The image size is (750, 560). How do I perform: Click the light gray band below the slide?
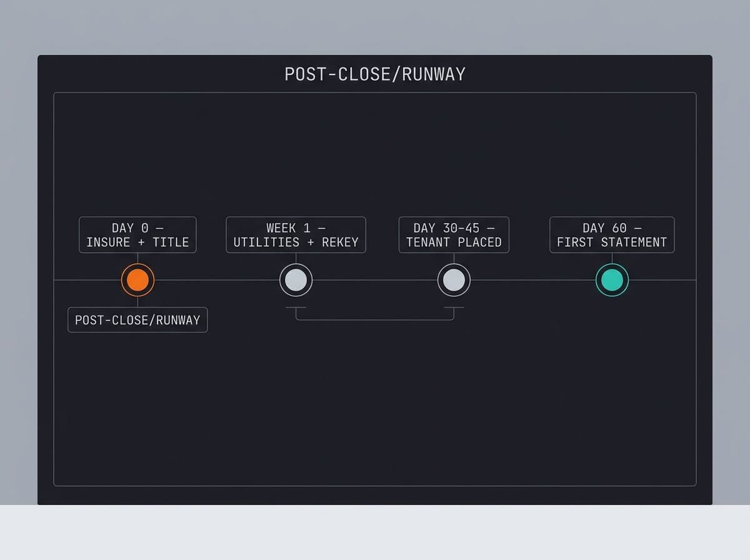pos(375,532)
